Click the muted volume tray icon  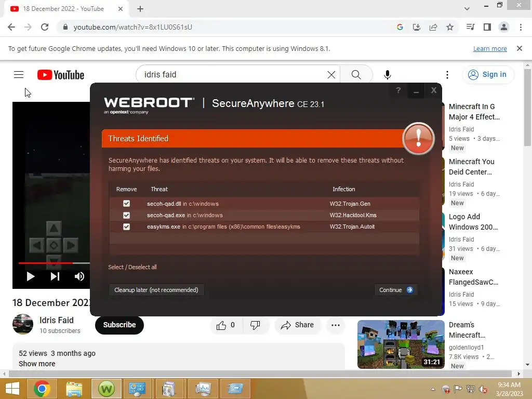pyautogui.click(x=483, y=389)
